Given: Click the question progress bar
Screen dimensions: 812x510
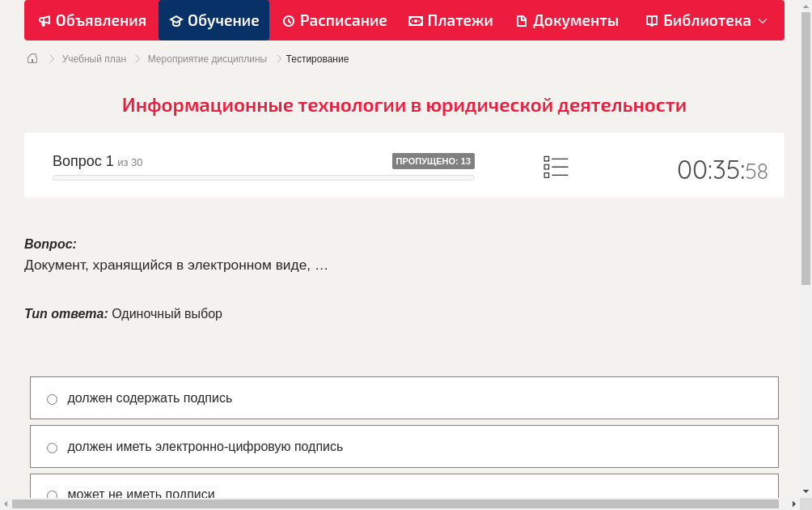Looking at the screenshot, I should 263,177.
